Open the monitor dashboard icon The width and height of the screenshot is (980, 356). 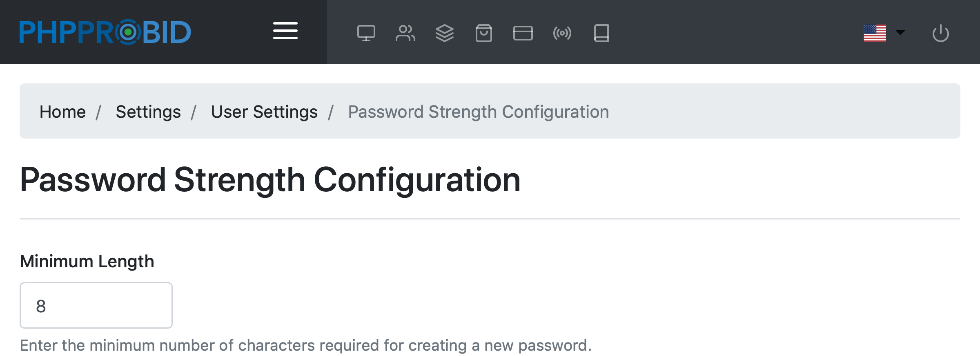click(366, 33)
